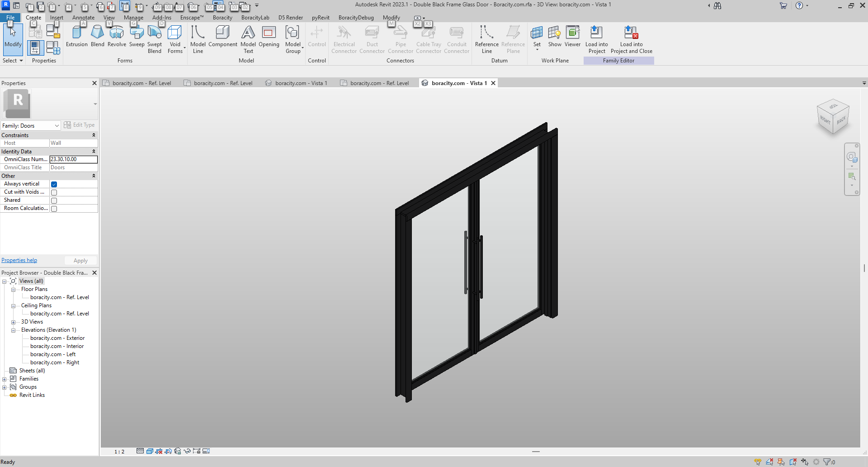Open the work plane Viewer
The width and height of the screenshot is (868, 467).
pos(572,36)
